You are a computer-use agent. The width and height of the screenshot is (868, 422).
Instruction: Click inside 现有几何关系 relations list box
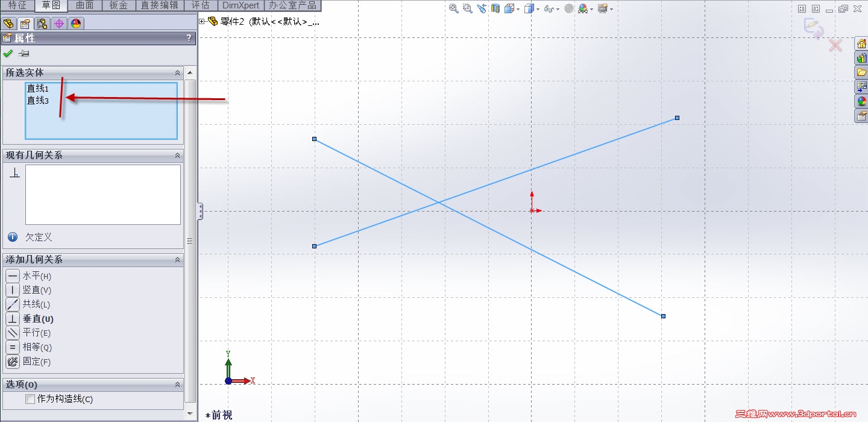(x=103, y=195)
